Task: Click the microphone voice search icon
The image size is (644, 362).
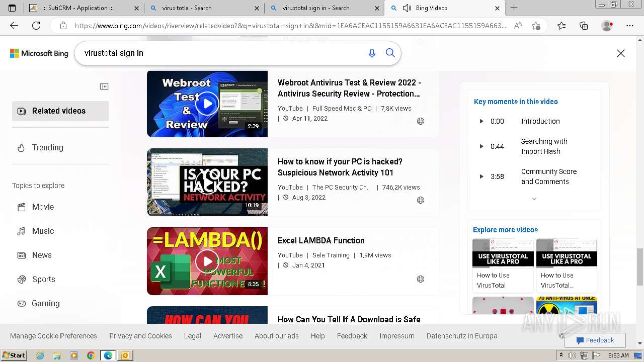Action: pos(372,53)
